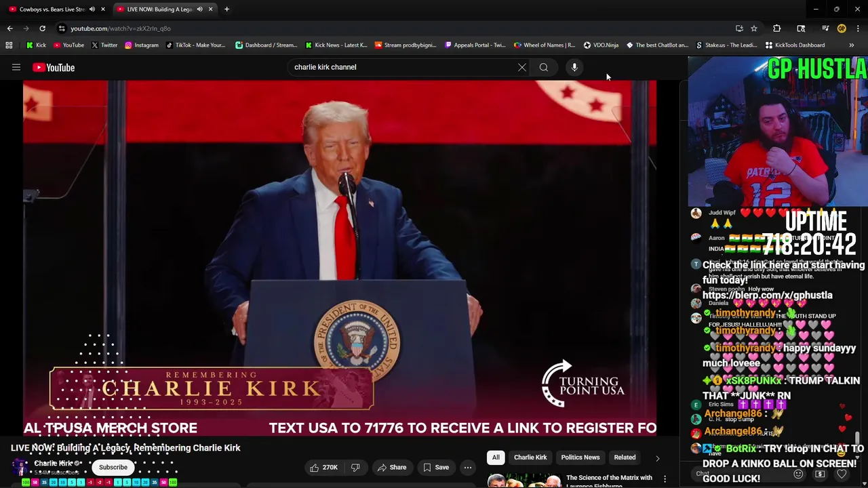Expand hidden bookmarks chevron
Viewport: 868px width, 488px height.
pyautogui.click(x=851, y=45)
